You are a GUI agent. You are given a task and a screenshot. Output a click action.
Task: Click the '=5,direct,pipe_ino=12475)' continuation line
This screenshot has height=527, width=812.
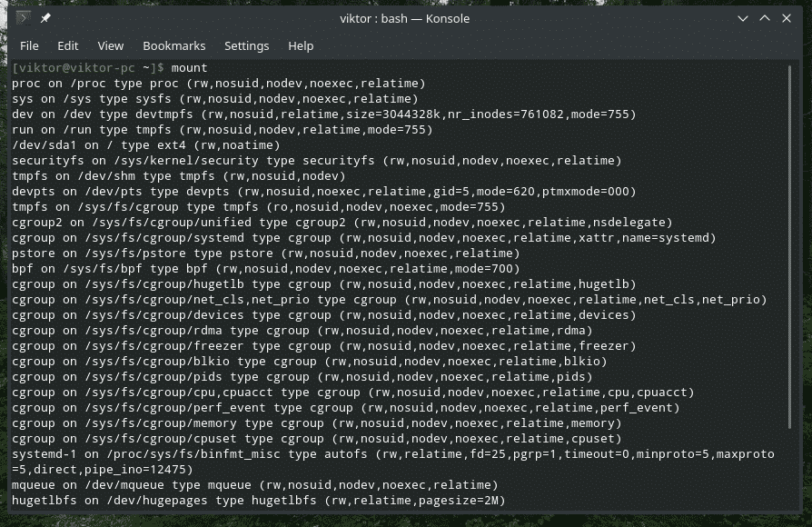[102, 470]
